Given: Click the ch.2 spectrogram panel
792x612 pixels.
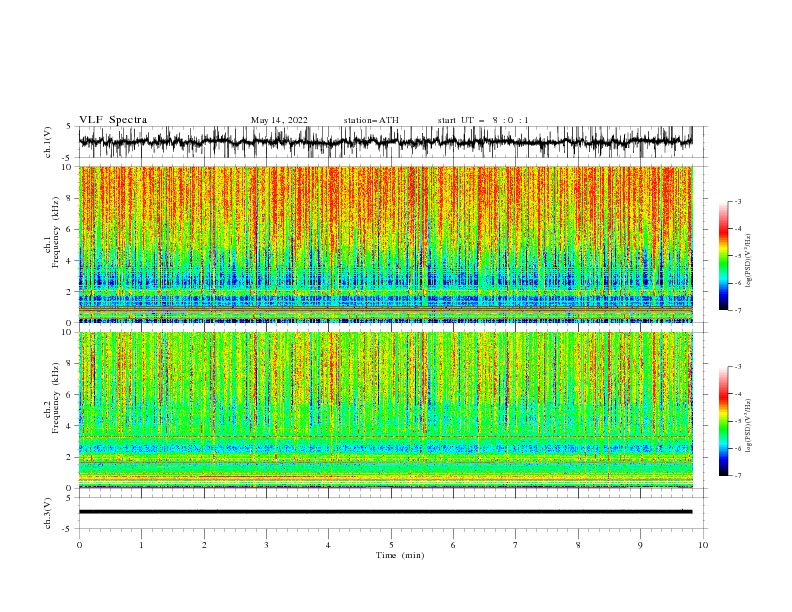Looking at the screenshot, I should tap(385, 410).
